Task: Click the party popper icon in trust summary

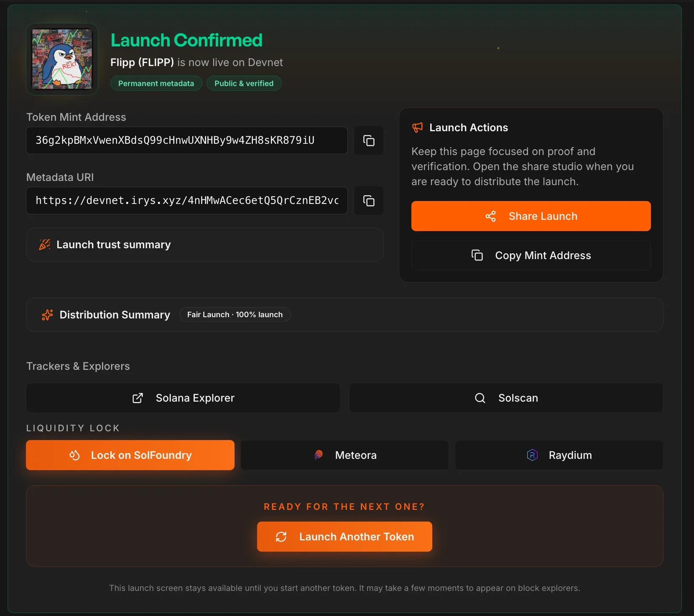Action: [45, 244]
